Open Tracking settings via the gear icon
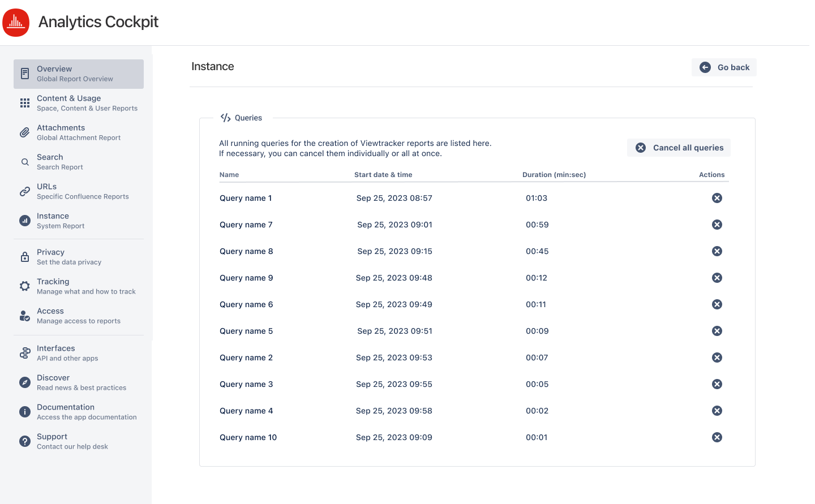This screenshot has width=815, height=504. pos(24,286)
